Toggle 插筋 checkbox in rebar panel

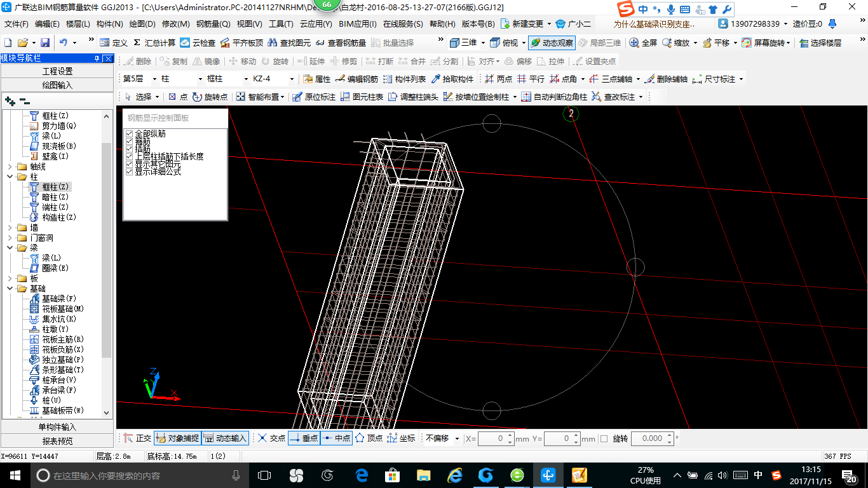[x=130, y=149]
